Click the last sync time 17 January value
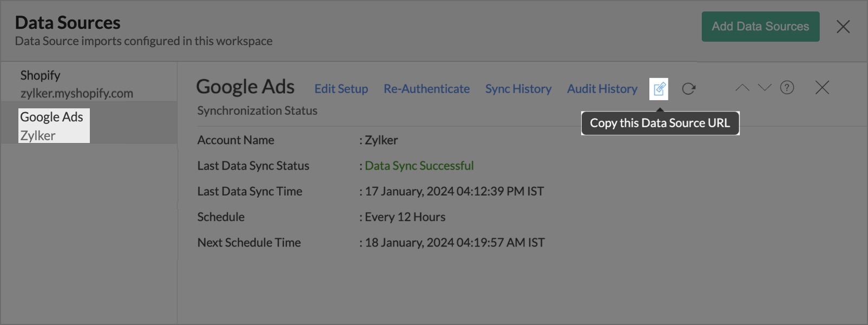 [x=454, y=191]
